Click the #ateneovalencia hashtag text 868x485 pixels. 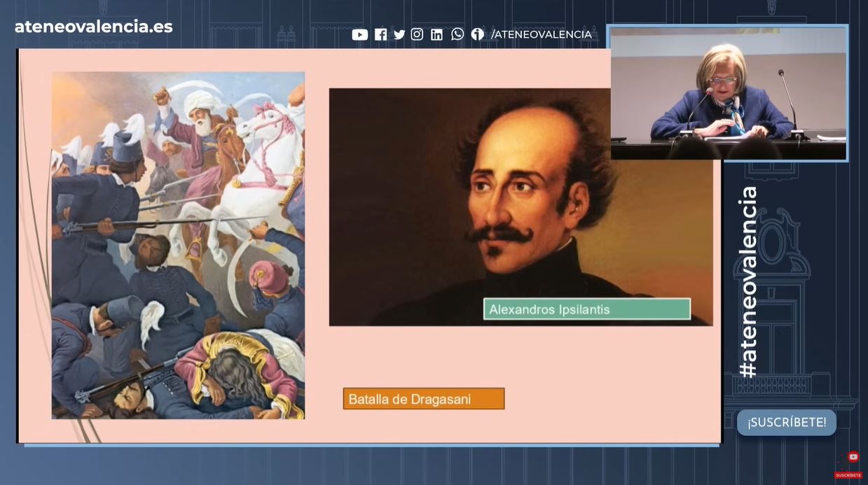[x=748, y=282]
